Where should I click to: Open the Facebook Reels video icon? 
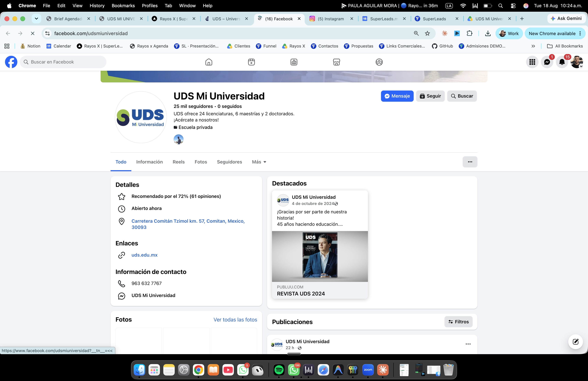(251, 62)
